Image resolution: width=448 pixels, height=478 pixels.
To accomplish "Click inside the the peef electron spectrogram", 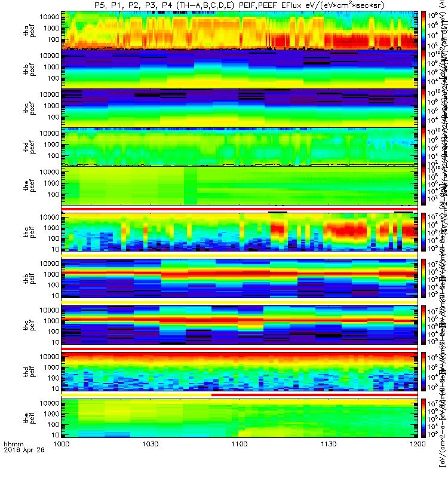I will 240,185.
